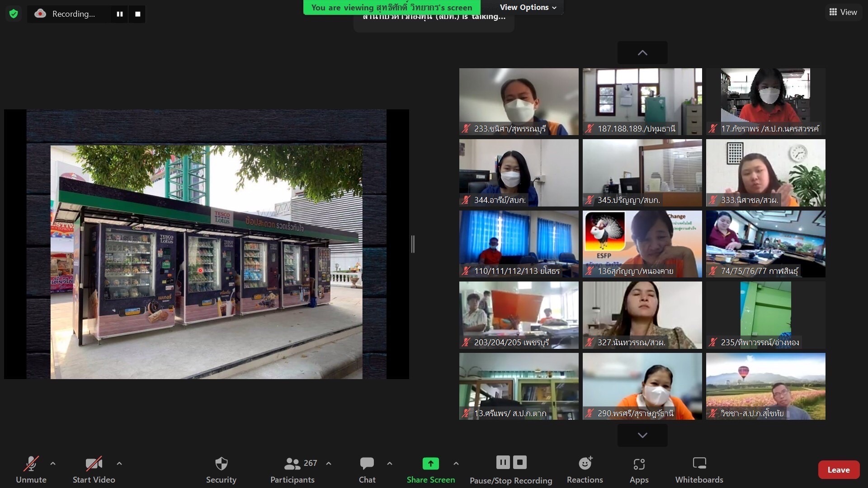Screen dimensions: 868x488
Task: Click the Recording... label text
Action: coord(74,14)
